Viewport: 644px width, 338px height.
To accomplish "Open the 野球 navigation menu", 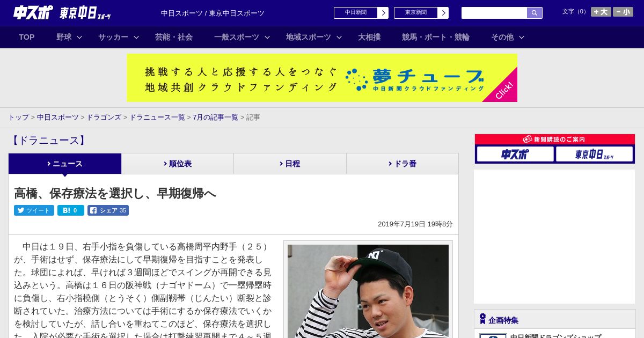I will pos(64,37).
